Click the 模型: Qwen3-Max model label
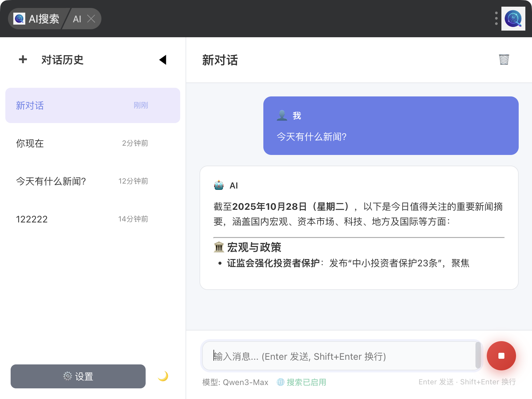Screen dimensions: 532x399 (x=235, y=382)
